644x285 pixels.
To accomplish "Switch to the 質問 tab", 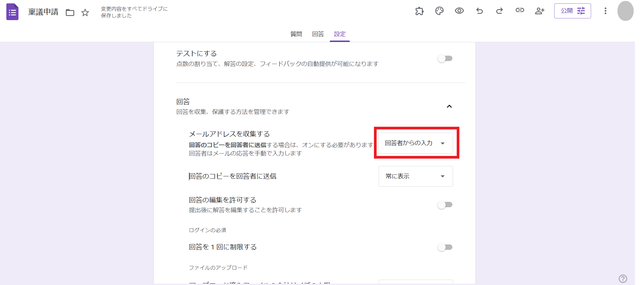I will tap(296, 34).
